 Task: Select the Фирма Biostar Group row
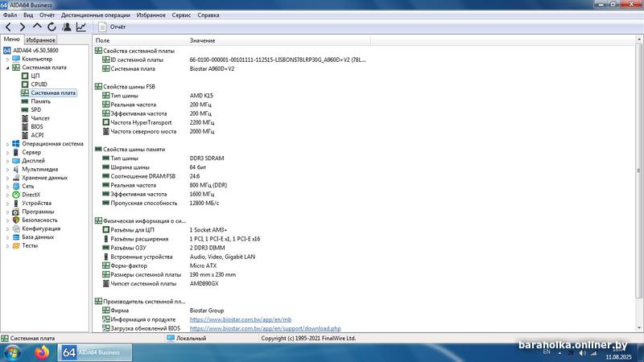[x=163, y=311]
